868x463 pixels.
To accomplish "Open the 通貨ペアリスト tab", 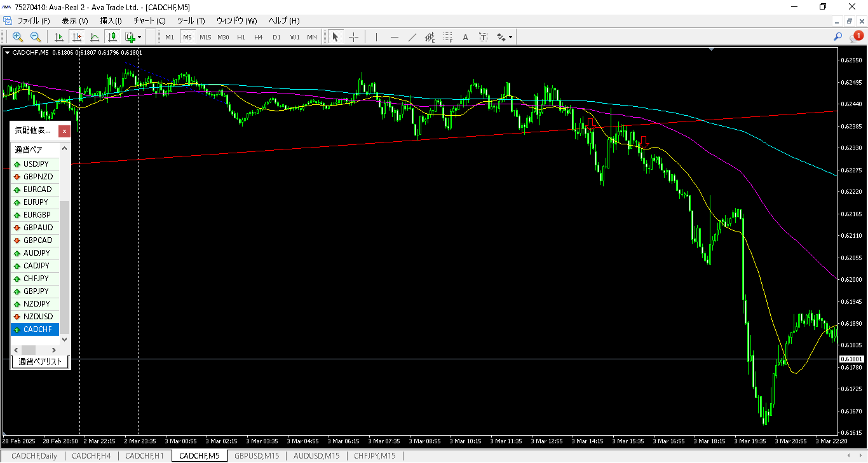I will point(40,362).
